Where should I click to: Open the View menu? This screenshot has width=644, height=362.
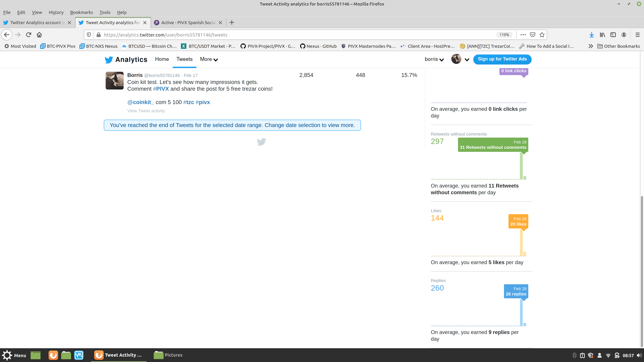(x=37, y=12)
